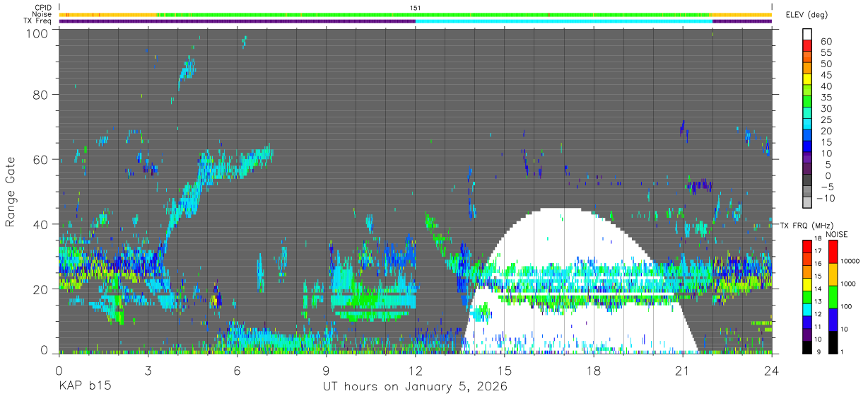Click y-axis tick label "40" on Range Gate axis
Viewport: 868px width, 401px height.
point(42,224)
